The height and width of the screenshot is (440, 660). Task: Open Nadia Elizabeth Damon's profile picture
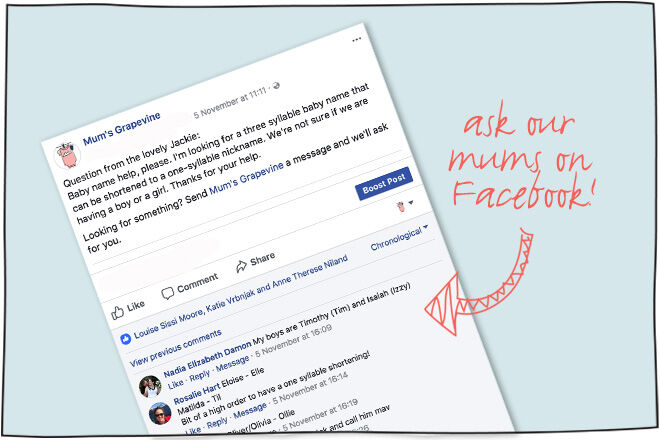[x=150, y=387]
